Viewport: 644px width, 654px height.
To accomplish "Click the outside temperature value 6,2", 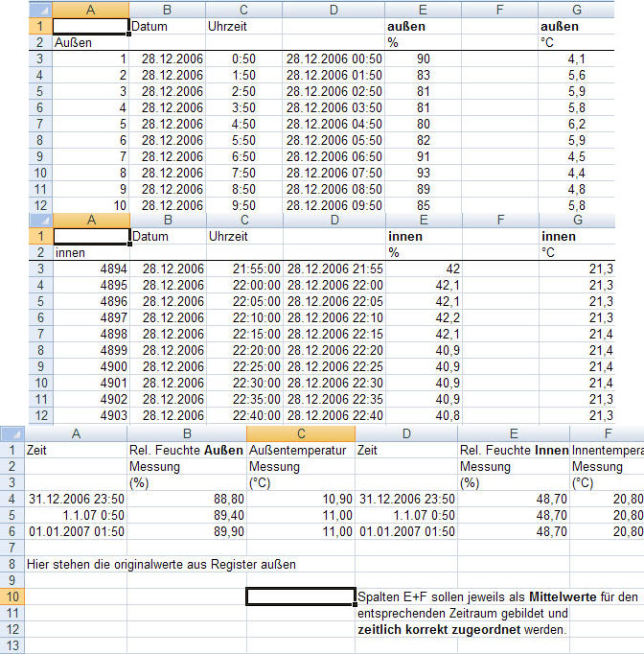I will (590, 125).
